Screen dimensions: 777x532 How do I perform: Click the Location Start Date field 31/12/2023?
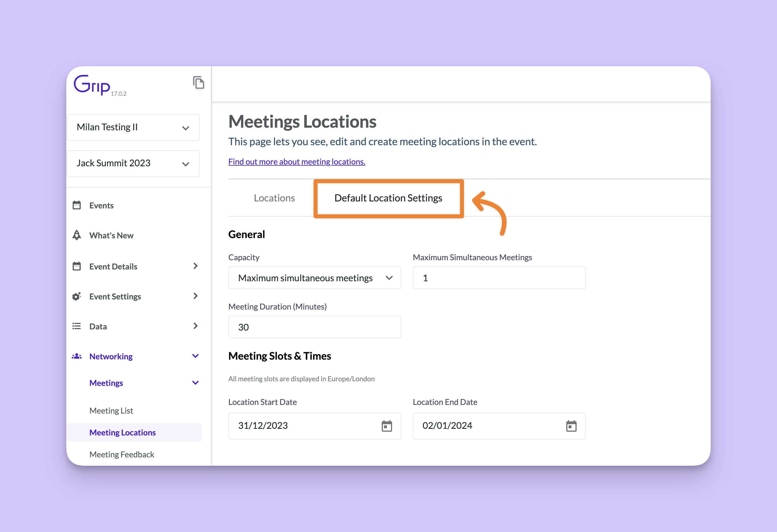pyautogui.click(x=315, y=426)
